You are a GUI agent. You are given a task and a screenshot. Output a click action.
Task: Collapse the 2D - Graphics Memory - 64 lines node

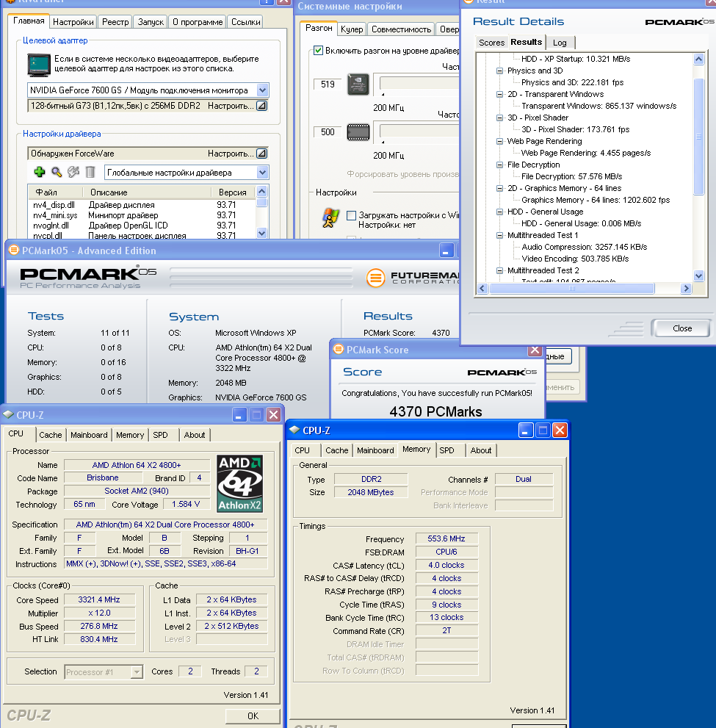[x=500, y=188]
